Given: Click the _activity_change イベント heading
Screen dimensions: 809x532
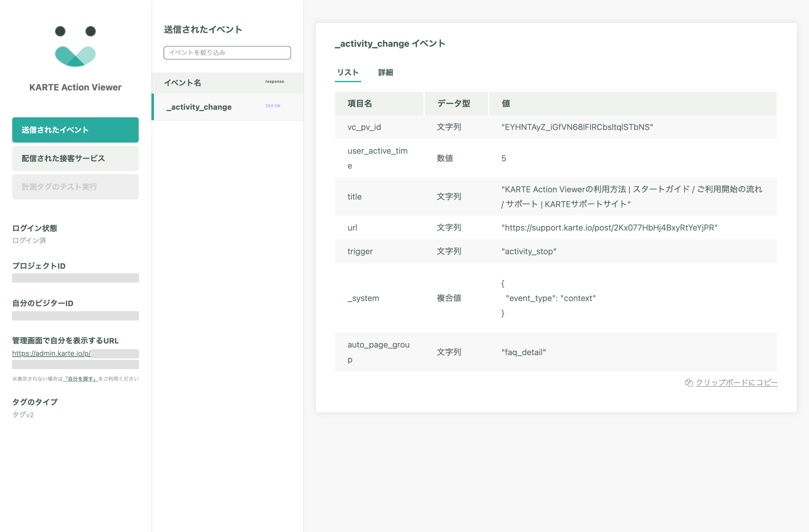Looking at the screenshot, I should 390,44.
